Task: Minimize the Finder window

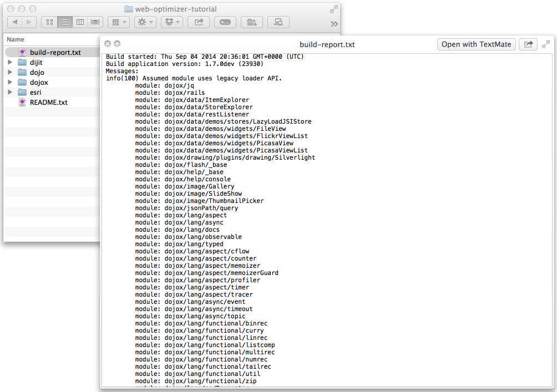Action: pos(22,9)
